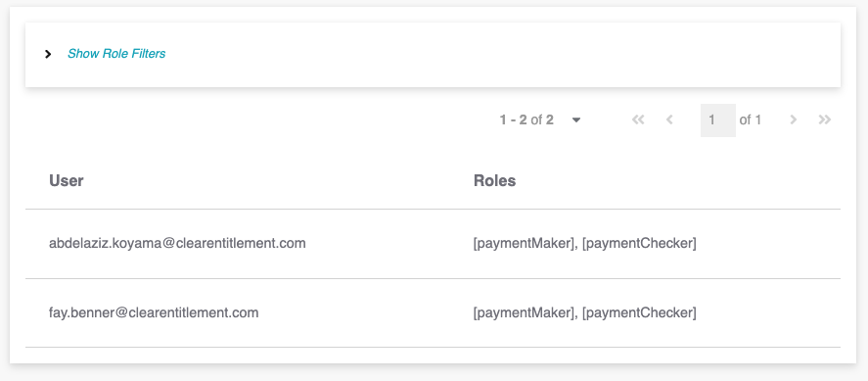Click the '1 - 2 of 2' range label

526,119
